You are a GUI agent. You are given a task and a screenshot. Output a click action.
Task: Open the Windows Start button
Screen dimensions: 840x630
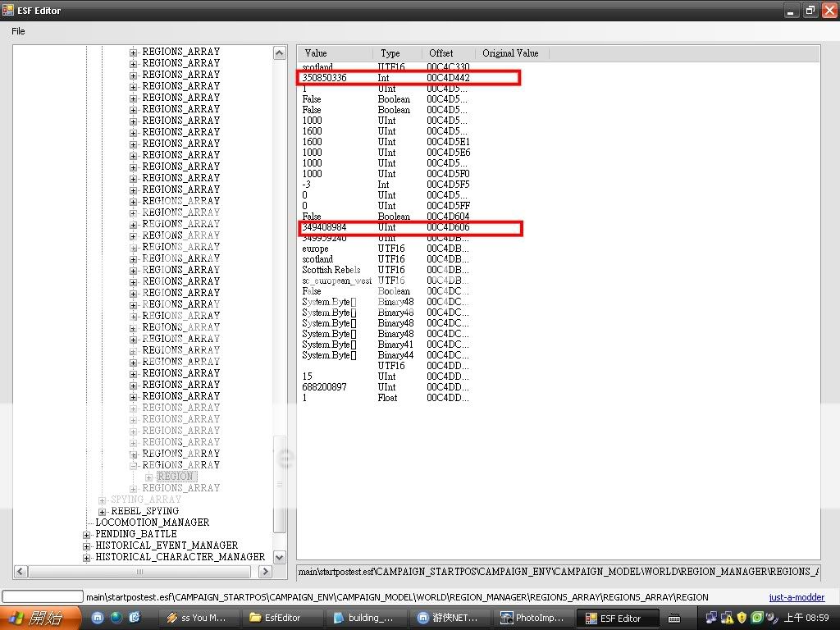pos(39,619)
